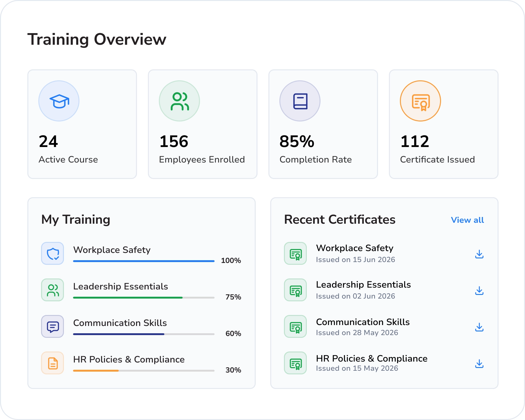Click the Leadership Essentials progress bar
This screenshot has height=420, width=525.
pos(144,298)
